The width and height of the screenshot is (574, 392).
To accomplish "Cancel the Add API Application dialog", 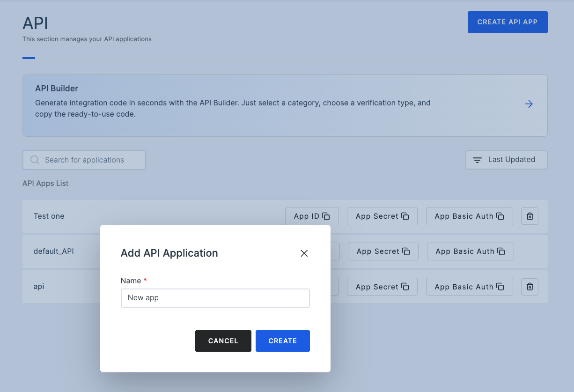I will [x=223, y=341].
